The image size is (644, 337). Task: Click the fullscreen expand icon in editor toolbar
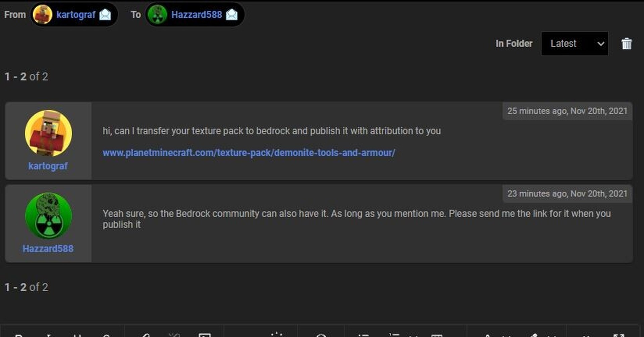click(619, 335)
